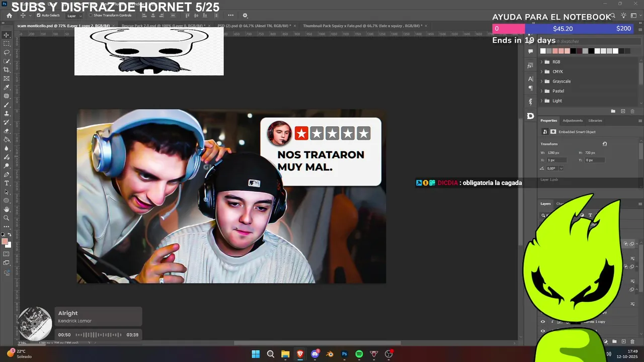Select the Crop tool
644x362 pixels.
coord(7,69)
